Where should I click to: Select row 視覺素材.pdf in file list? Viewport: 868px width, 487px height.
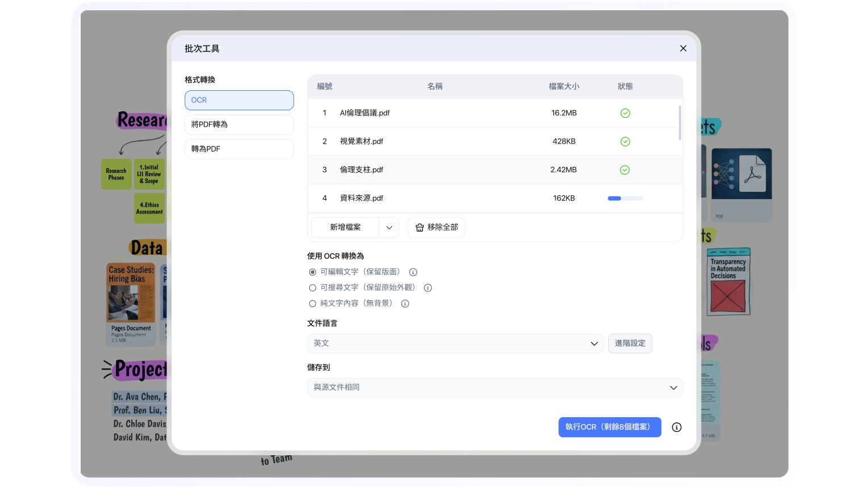click(x=495, y=141)
